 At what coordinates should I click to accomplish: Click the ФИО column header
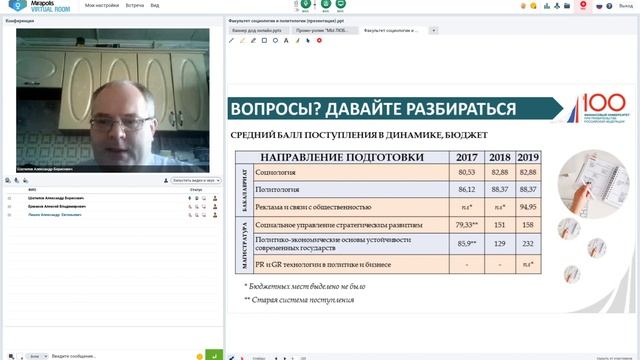pos(32,190)
